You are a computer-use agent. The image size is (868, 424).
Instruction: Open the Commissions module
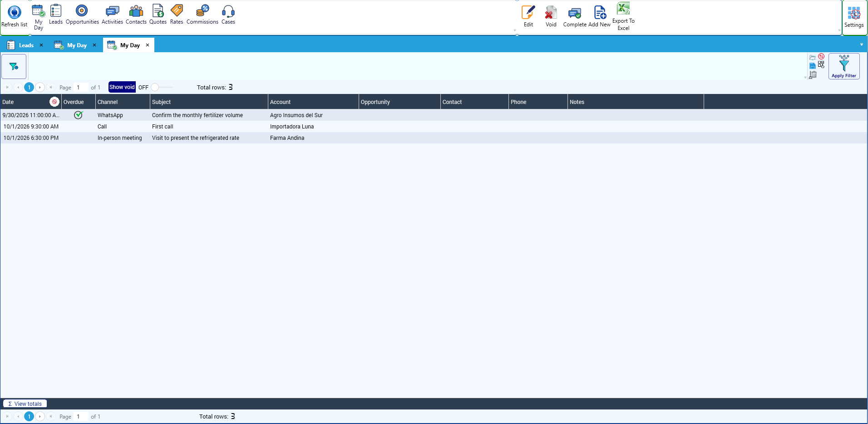tap(202, 14)
